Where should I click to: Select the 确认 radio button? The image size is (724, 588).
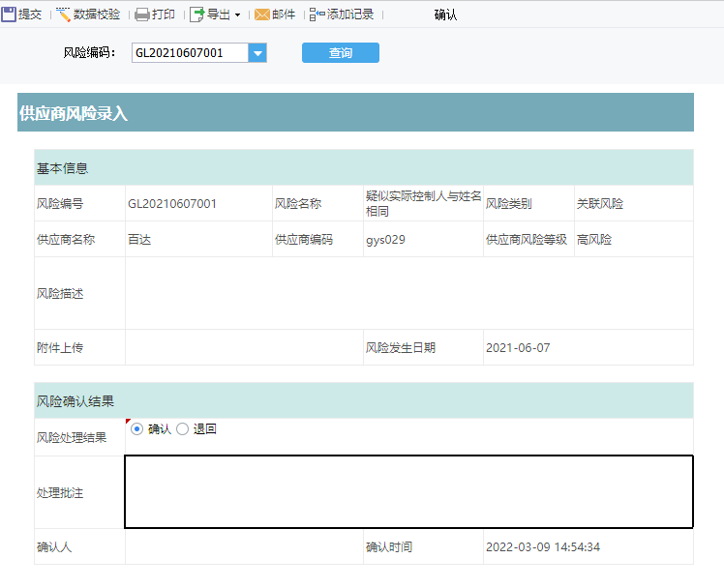point(137,429)
